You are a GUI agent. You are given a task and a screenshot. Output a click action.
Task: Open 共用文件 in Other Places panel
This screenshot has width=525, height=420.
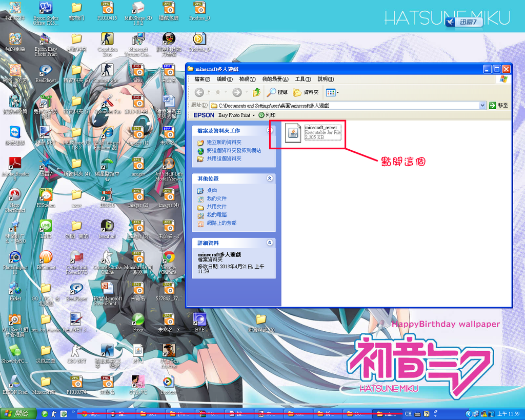pyautogui.click(x=217, y=206)
